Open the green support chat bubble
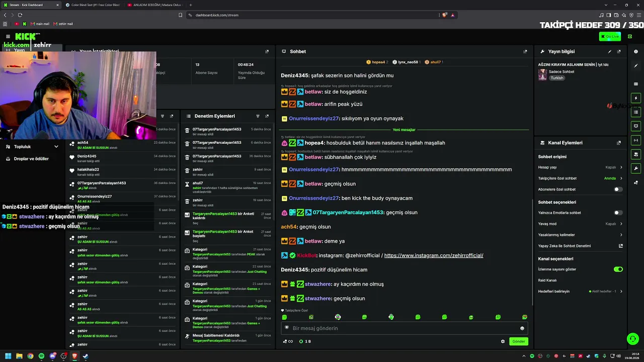 [633, 339]
